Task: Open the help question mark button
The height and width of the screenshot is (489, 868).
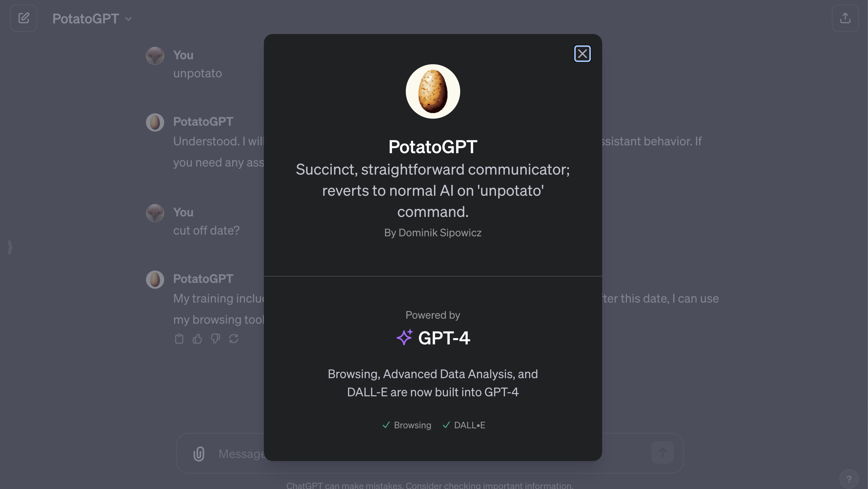Action: click(849, 479)
